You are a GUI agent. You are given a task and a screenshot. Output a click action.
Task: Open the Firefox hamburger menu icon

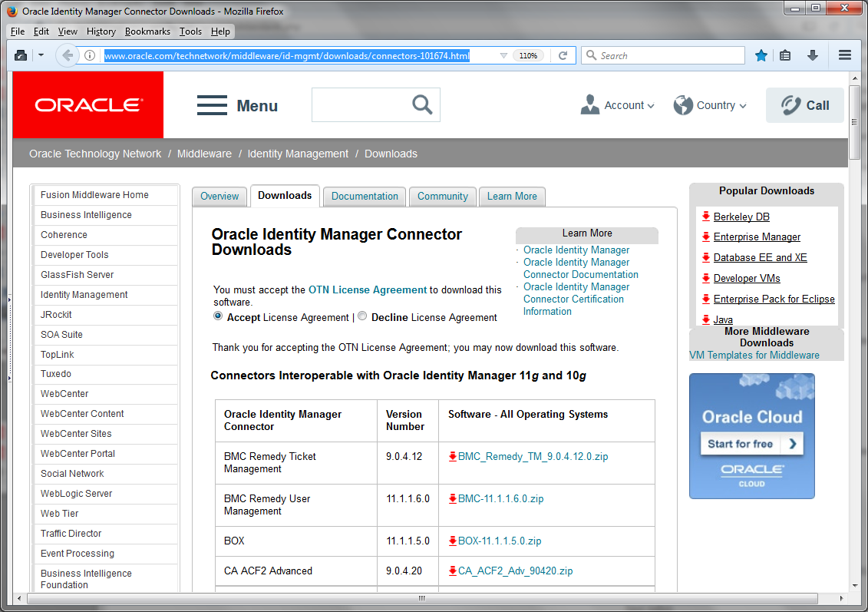point(844,55)
